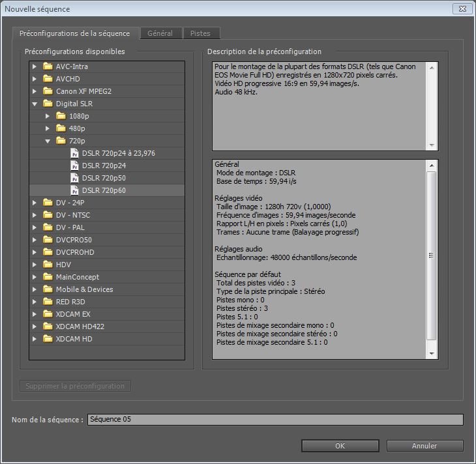Click scroll-up arrow of settings details box
Viewport: 476px width, 464px height.
[x=432, y=166]
